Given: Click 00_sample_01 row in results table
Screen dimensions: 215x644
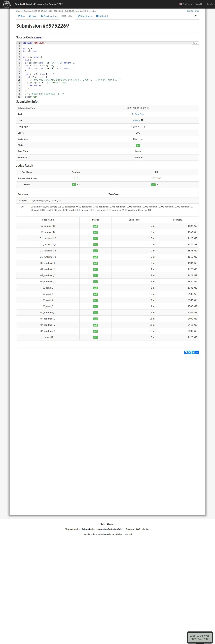Looking at the screenshot, I should click(107, 226).
